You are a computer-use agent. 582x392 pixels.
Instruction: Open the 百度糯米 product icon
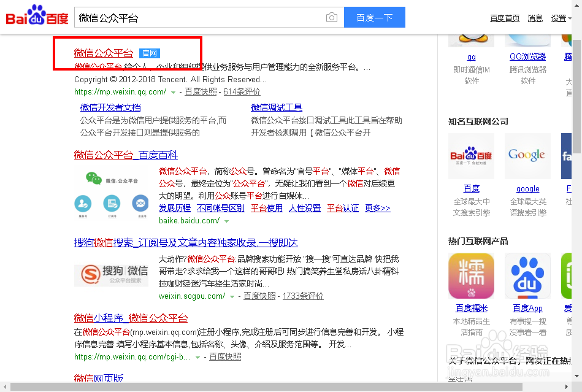pos(471,275)
